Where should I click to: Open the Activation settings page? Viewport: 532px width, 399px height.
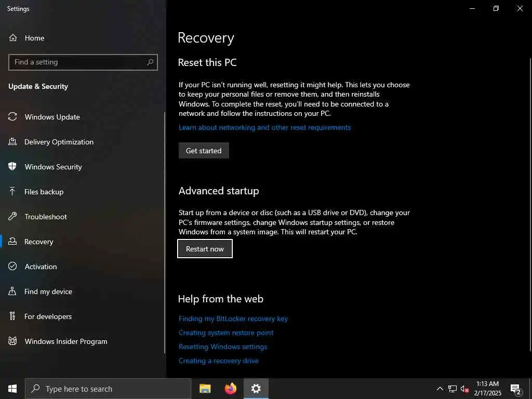point(41,267)
